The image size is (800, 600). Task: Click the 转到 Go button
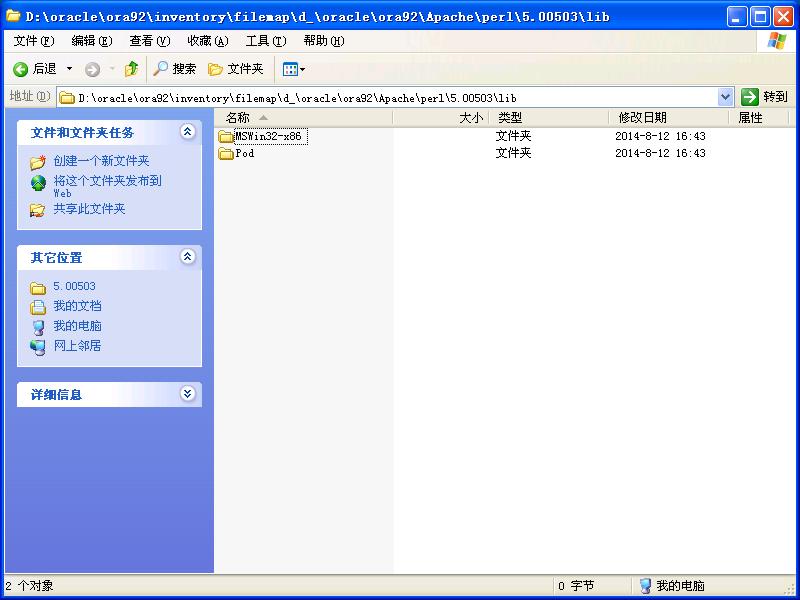click(764, 97)
